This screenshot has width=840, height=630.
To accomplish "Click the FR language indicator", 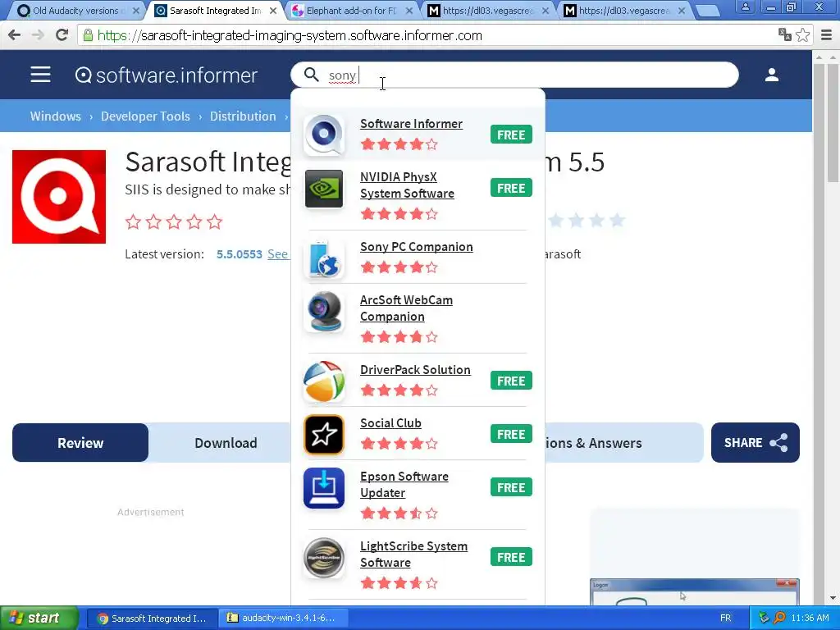I will point(725,618).
